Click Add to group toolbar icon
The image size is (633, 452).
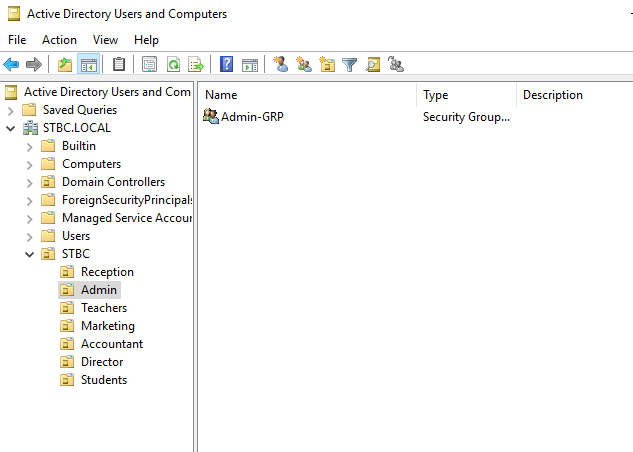click(x=396, y=64)
